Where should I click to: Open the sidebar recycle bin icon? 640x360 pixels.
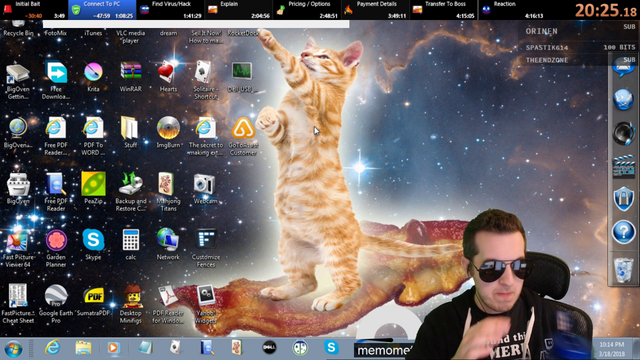(623, 269)
